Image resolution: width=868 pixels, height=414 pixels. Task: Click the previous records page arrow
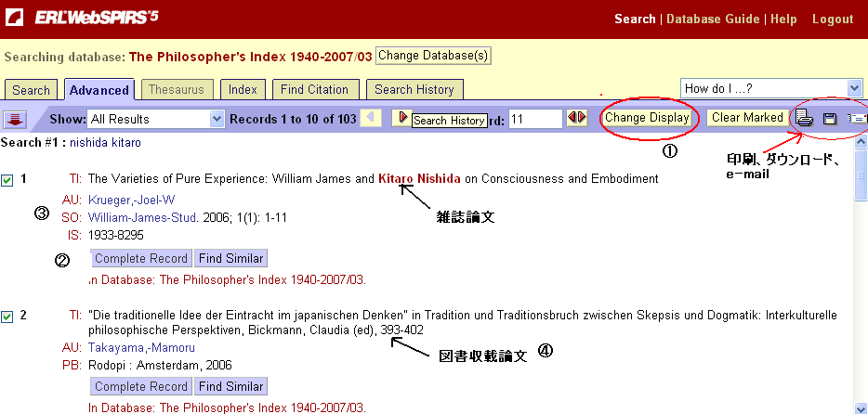(x=371, y=117)
